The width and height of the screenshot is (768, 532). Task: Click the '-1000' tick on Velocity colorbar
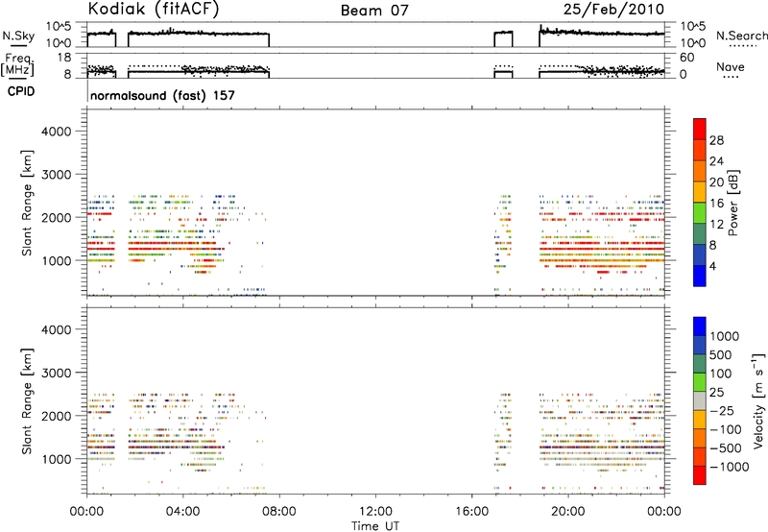point(730,467)
